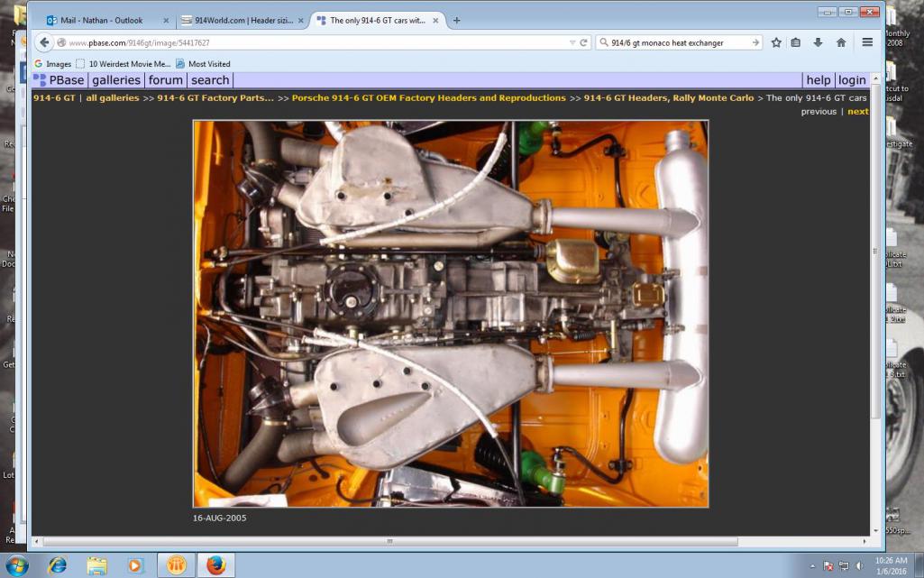Click the engine photo thumbnail
924x578 pixels.
coord(451,314)
